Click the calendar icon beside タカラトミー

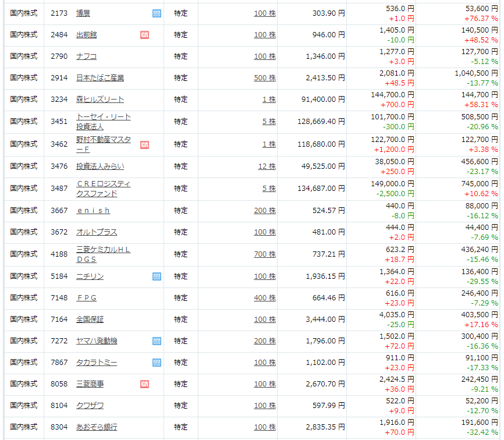pos(157,363)
